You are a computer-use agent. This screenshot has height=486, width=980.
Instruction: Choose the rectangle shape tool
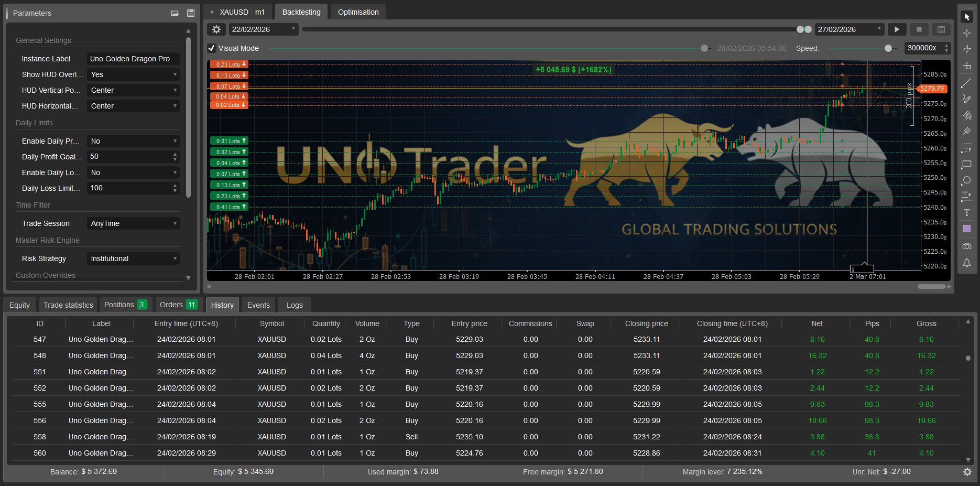pos(966,164)
